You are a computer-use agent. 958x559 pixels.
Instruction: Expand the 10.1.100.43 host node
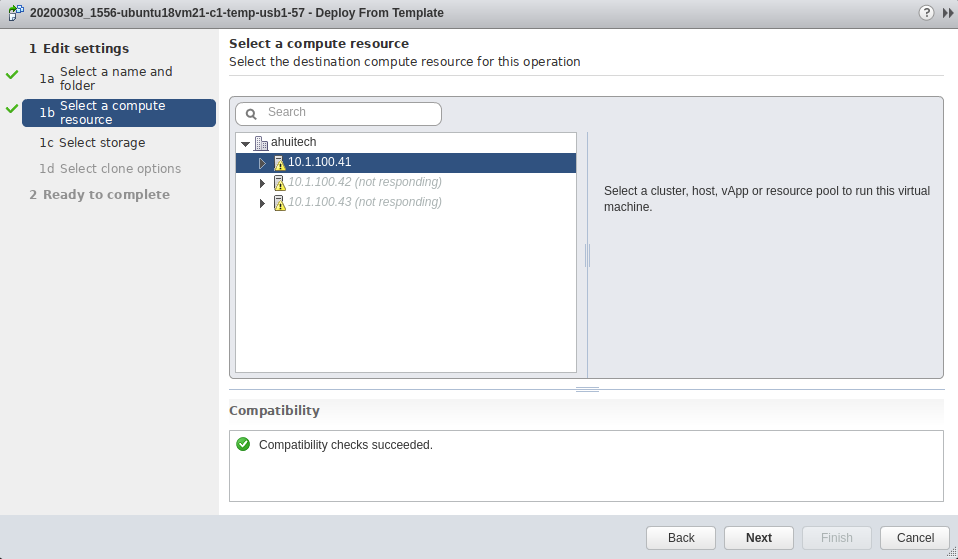pos(263,203)
